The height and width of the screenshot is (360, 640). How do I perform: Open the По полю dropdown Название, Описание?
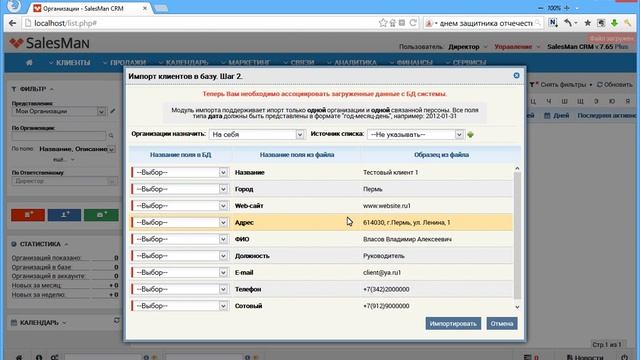[77, 149]
